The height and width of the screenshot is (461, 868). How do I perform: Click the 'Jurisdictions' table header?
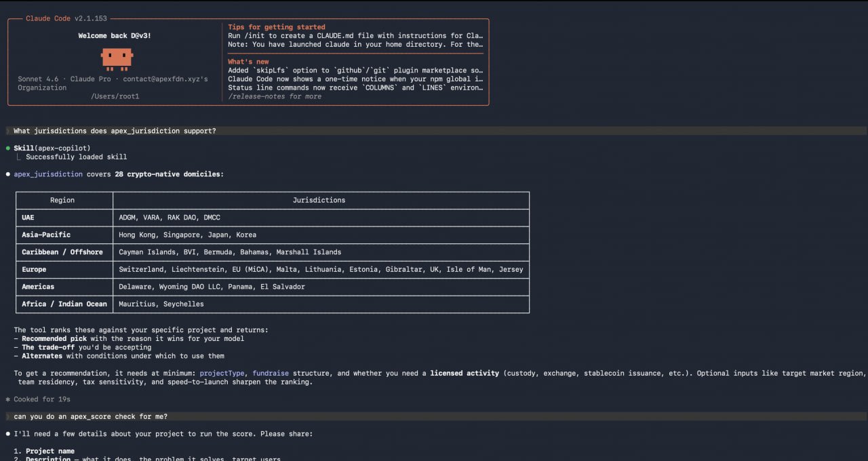319,200
